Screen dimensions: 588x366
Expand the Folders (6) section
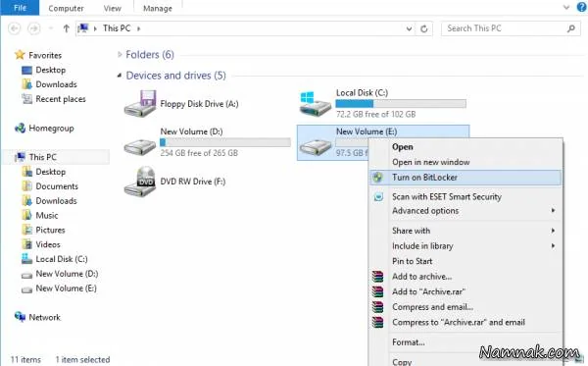(120, 55)
